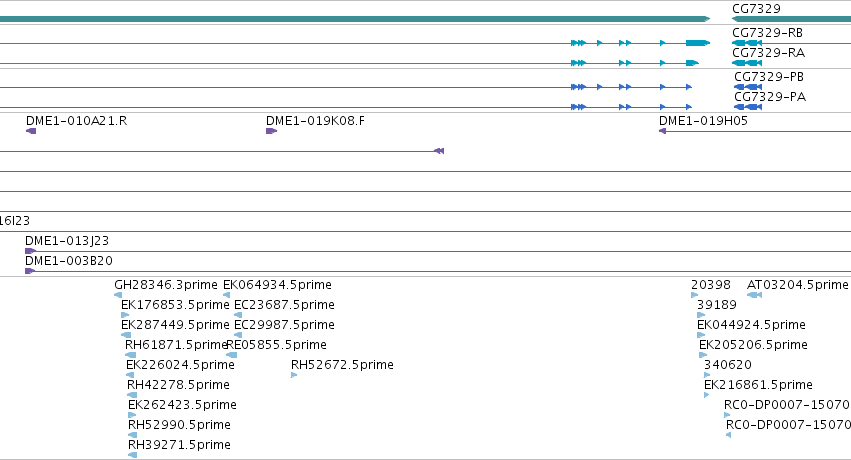Click the DME1-003B20 clone start glyph
851x460 pixels.
[x=30, y=271]
